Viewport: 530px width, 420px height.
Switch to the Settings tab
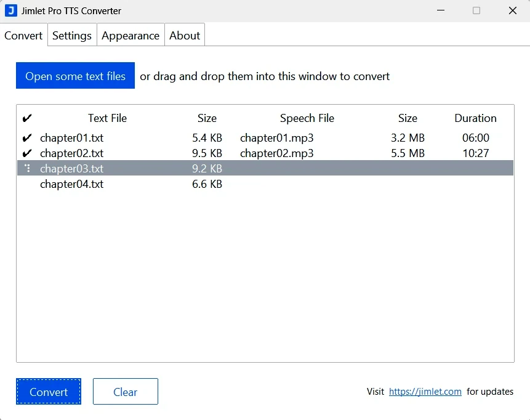tap(72, 35)
